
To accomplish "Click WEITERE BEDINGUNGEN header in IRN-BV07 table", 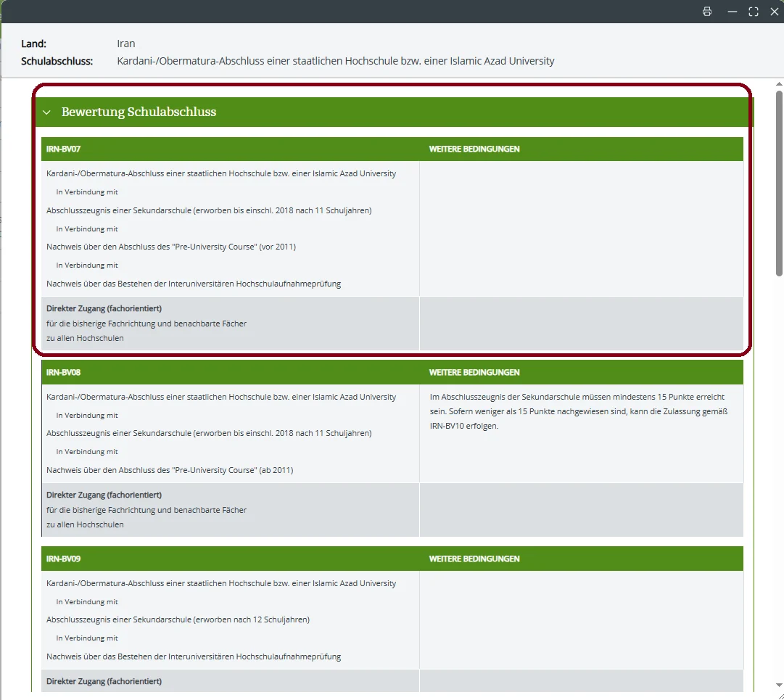I will tap(474, 149).
